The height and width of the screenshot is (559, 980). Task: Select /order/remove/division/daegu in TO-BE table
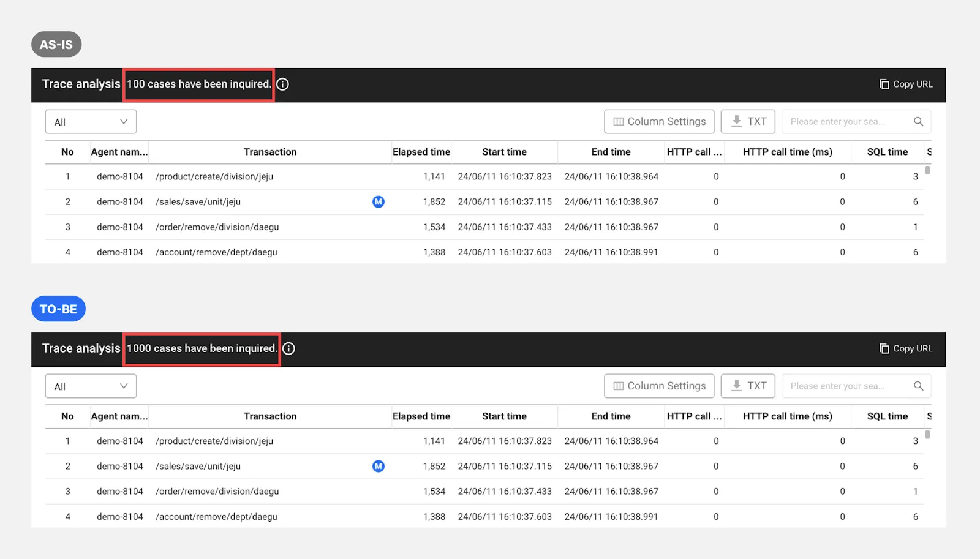pyautogui.click(x=217, y=492)
